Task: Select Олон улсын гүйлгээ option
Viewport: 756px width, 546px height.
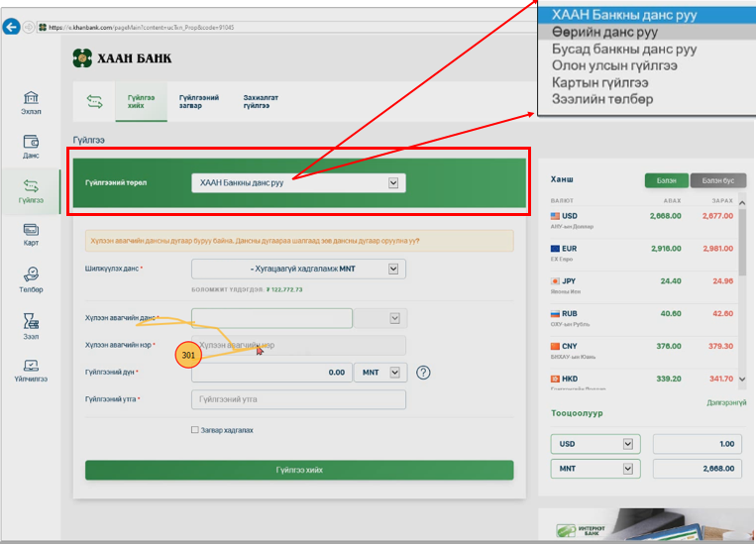Action: (647, 65)
